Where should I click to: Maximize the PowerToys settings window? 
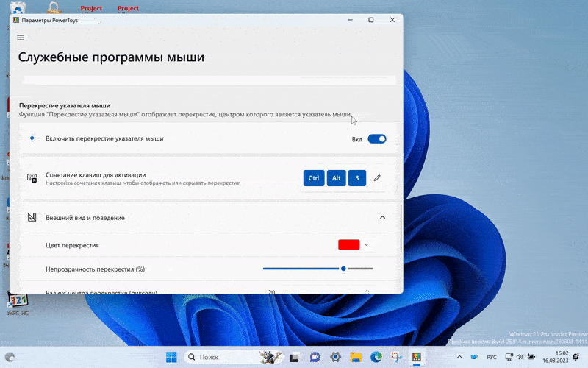pos(371,20)
